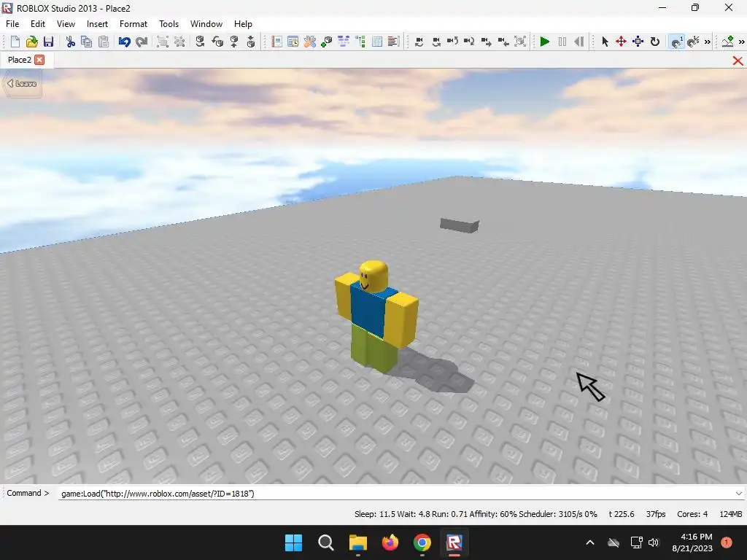Save the place with the floppy icon

click(x=48, y=42)
